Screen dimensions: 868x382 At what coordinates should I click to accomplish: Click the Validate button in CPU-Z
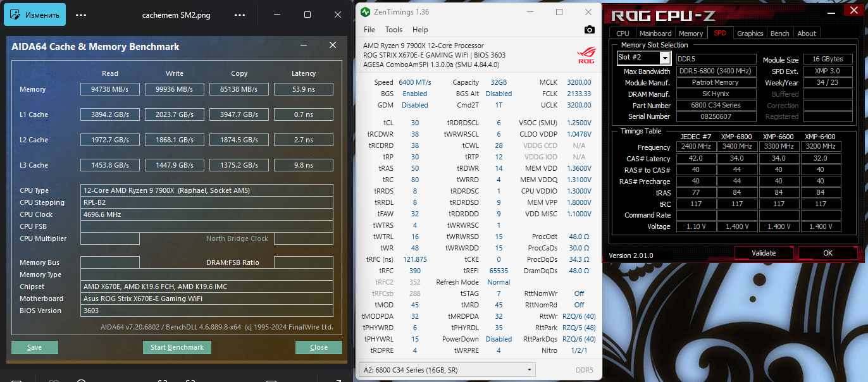[764, 253]
